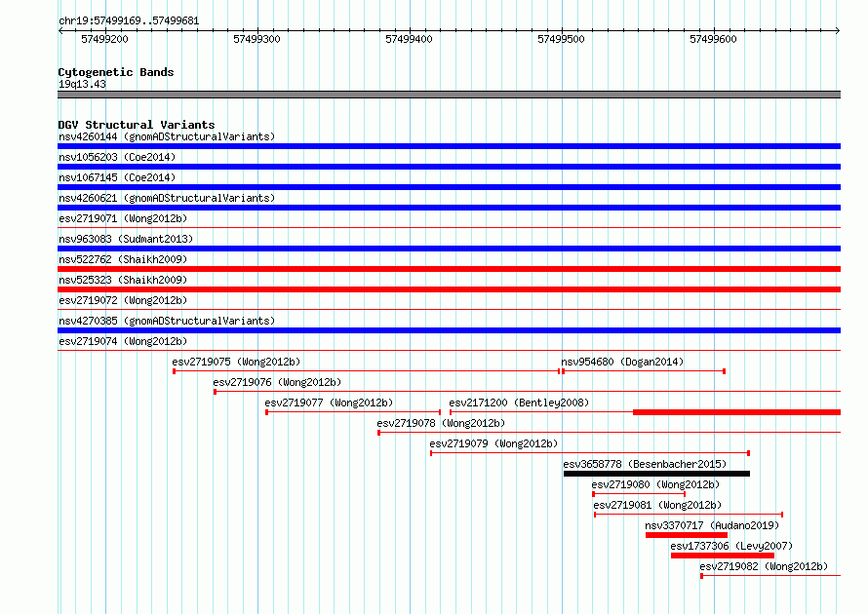Open esv3658778 (Besenbacher2015) label
Screen dimensions: 868x614
[645, 464]
